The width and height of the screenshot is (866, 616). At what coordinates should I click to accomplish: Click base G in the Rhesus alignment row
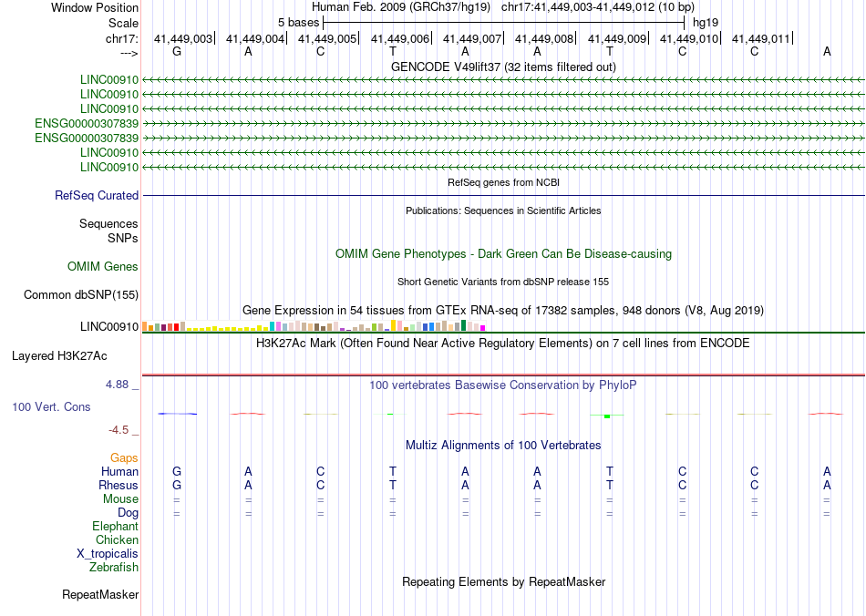pyautogui.click(x=177, y=485)
